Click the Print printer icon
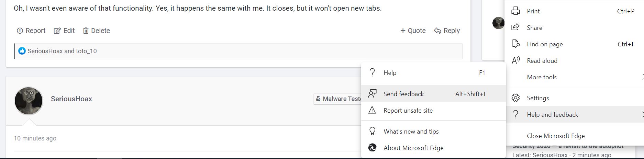Viewport: 644px width, 159px height. 515,11
